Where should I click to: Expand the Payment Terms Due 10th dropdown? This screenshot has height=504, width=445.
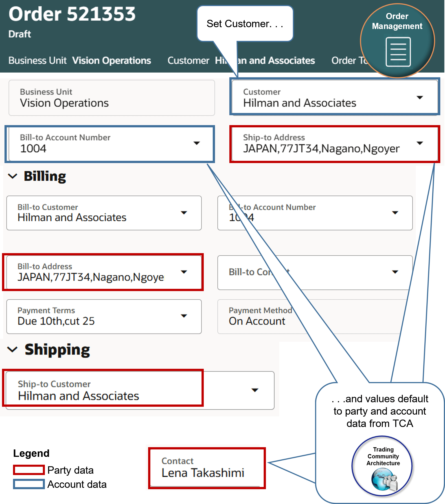(x=184, y=316)
